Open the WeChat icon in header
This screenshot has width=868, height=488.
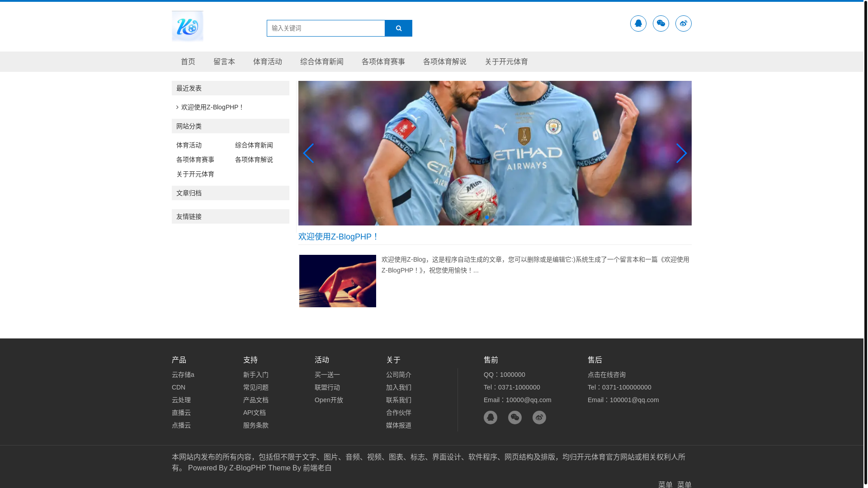(x=661, y=23)
